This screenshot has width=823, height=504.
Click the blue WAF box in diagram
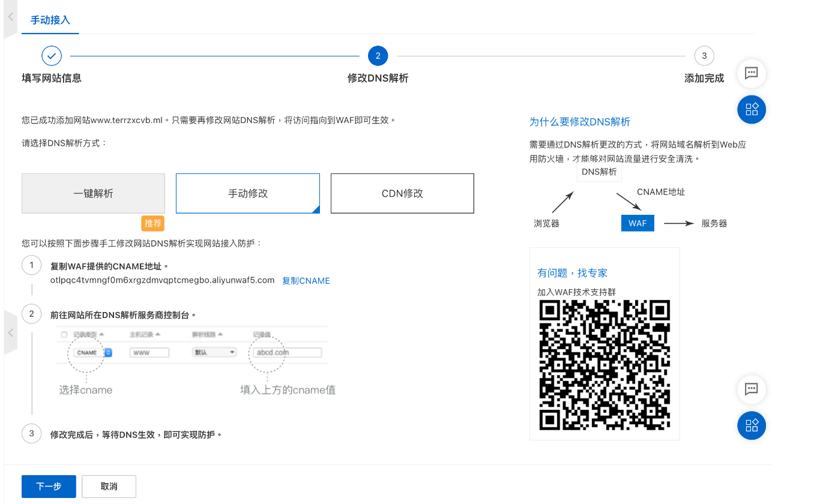[x=638, y=223]
